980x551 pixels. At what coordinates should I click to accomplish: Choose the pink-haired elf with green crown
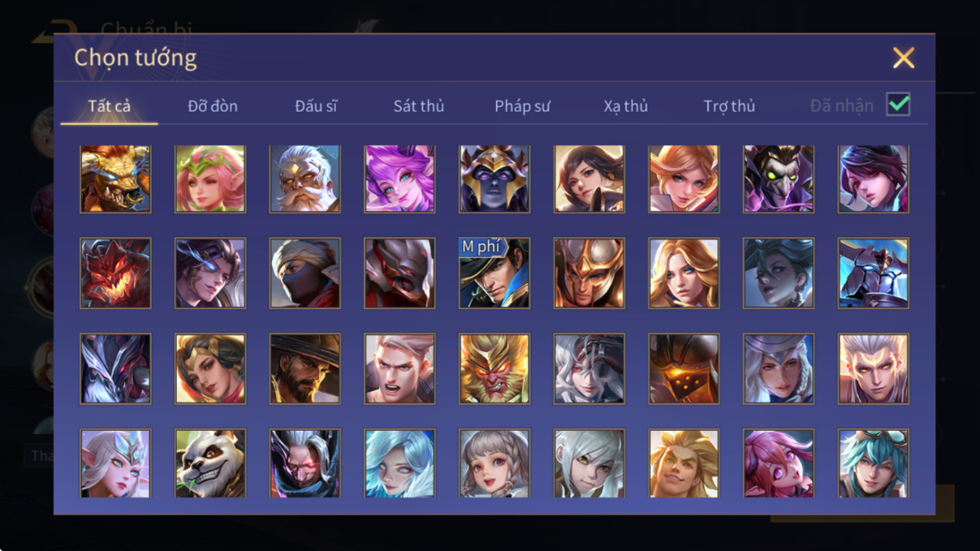tap(210, 179)
